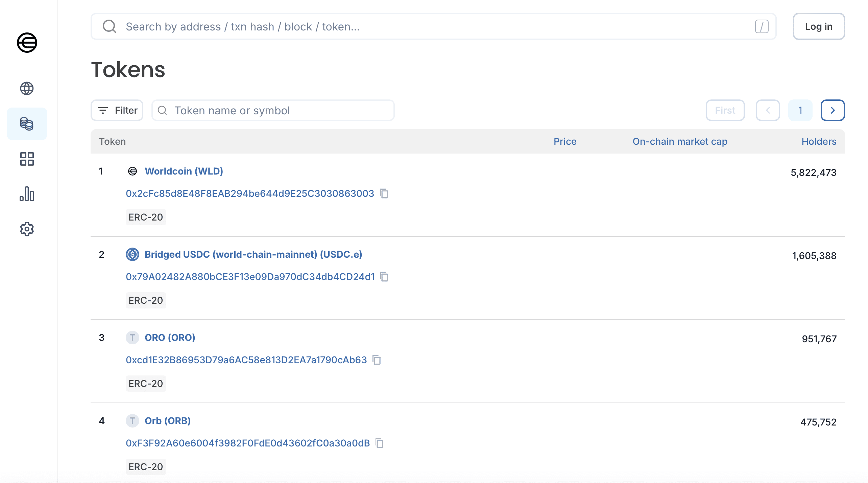This screenshot has height=483, width=868.
Task: Click the Worldcoin token logo in row 1
Action: point(132,171)
